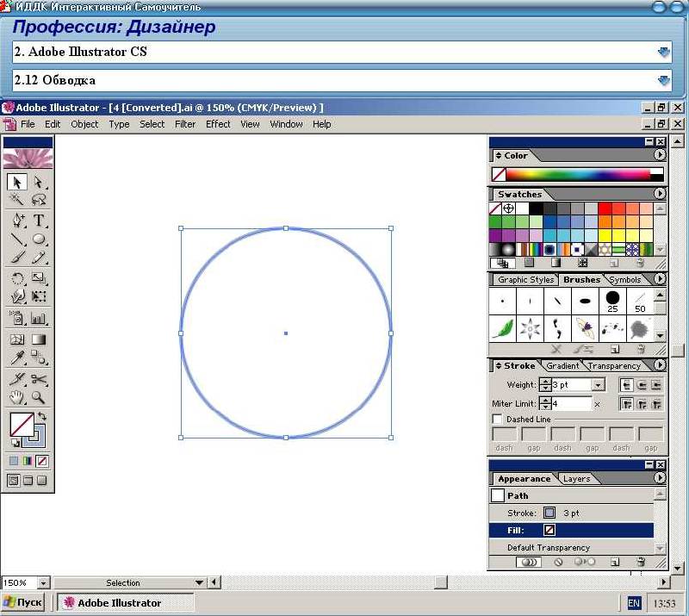Select the Free Transform tool
Image resolution: width=689 pixels, height=616 pixels.
pos(39,296)
